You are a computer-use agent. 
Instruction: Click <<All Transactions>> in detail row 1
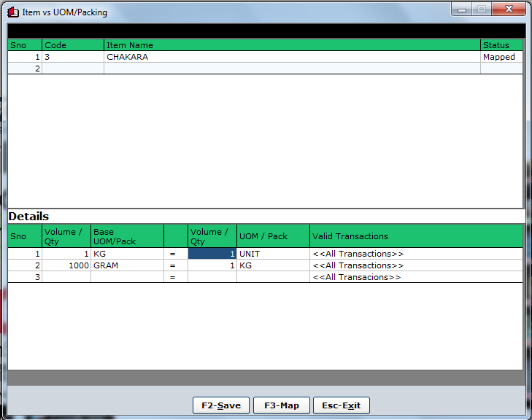[416, 254]
